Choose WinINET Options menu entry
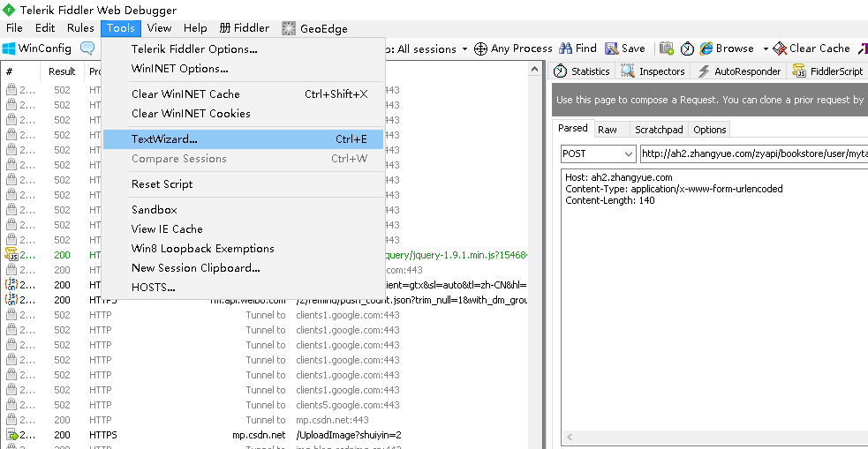868x449 pixels. [243, 69]
